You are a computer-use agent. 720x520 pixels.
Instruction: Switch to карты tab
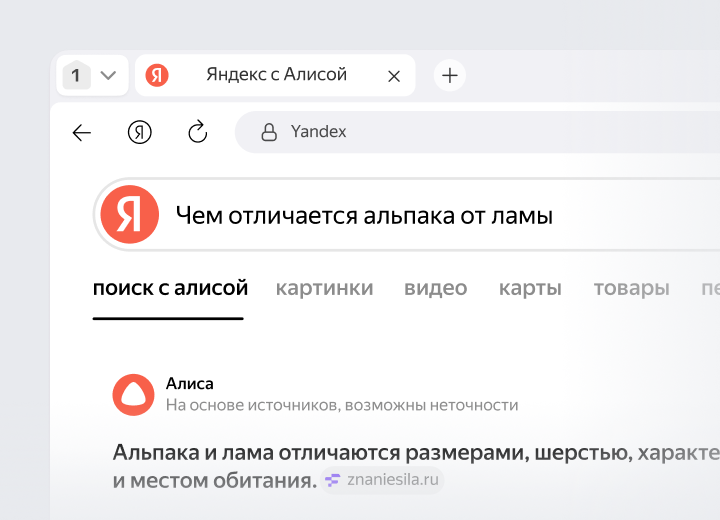coord(530,288)
